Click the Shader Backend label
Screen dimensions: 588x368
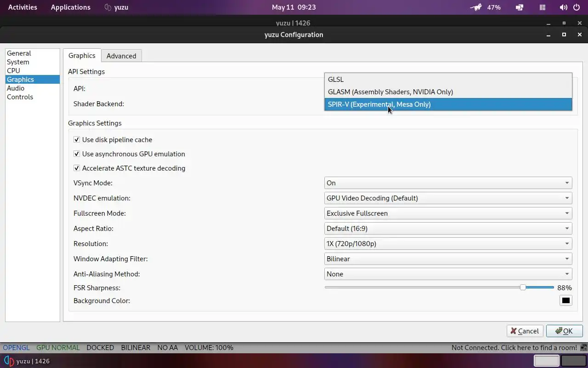[99, 104]
